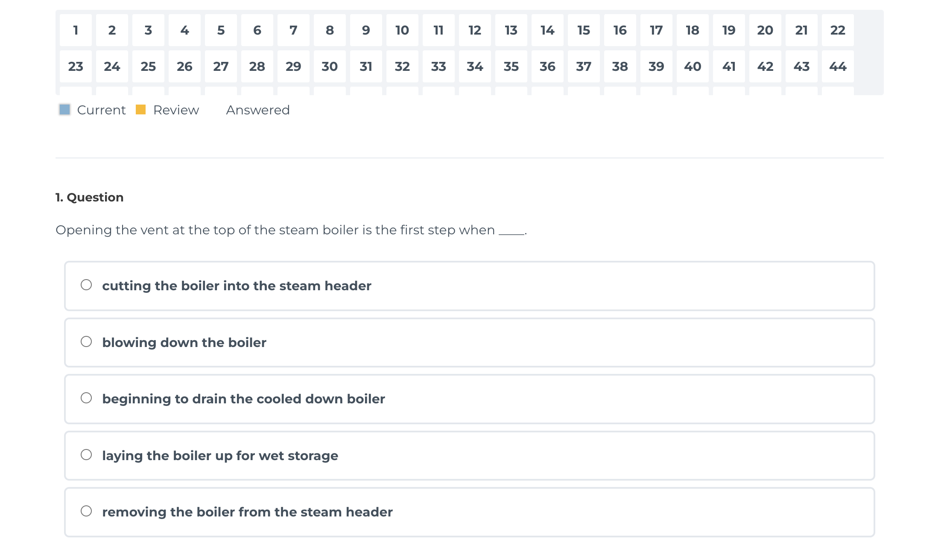The image size is (947, 560).
Task: Select "laying the boiler up for wet storage"
Action: point(86,455)
